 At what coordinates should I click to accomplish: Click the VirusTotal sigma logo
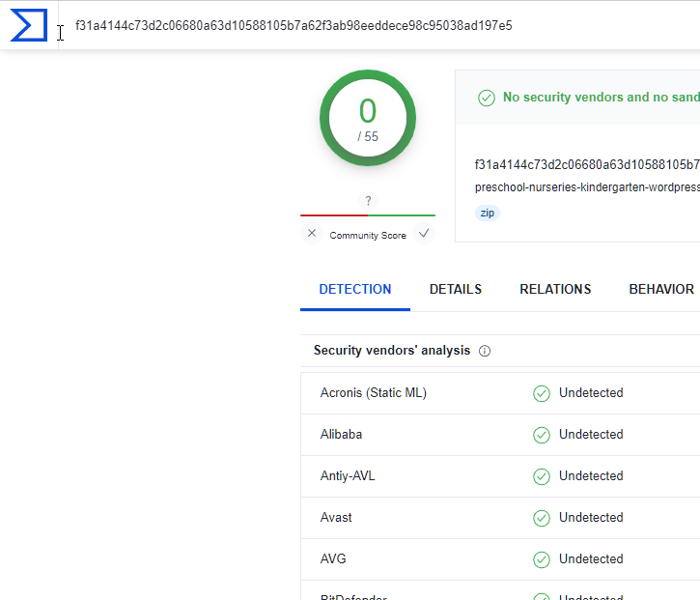[29, 25]
